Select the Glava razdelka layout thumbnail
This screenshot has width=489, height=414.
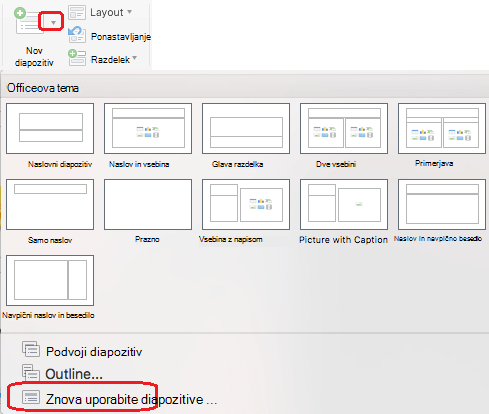click(x=246, y=128)
